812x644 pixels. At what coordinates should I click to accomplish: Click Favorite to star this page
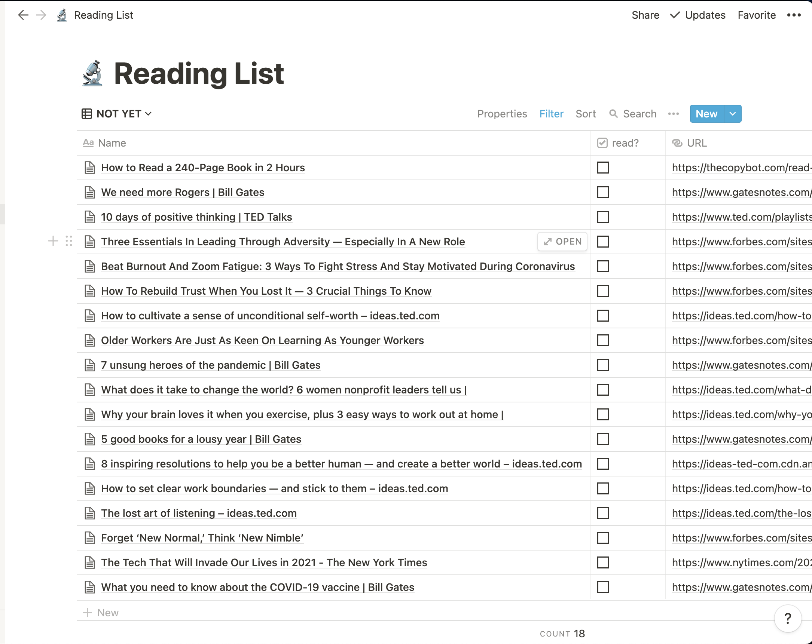pos(757,15)
